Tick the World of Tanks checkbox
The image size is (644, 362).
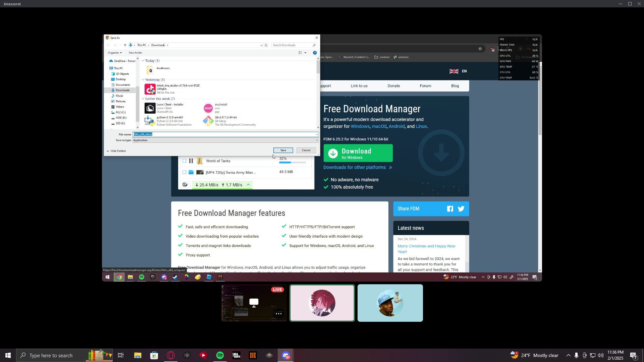tap(184, 161)
